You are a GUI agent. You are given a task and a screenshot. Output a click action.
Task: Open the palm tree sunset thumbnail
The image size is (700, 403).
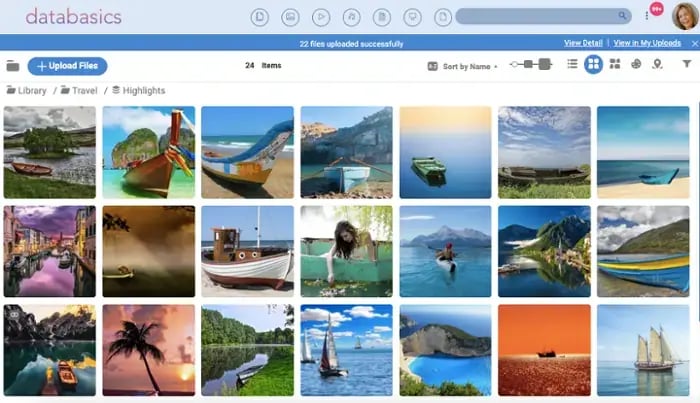point(148,350)
